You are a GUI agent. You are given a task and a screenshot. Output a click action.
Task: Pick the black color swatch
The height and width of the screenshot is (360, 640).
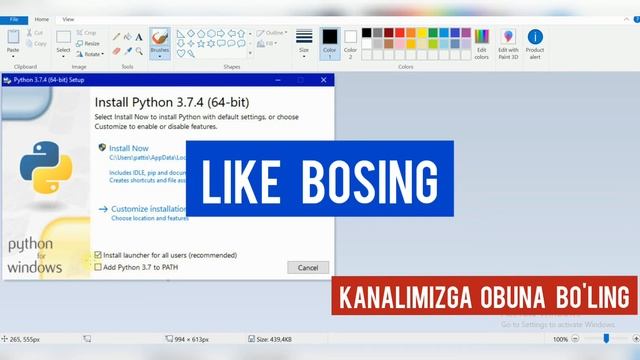click(367, 33)
